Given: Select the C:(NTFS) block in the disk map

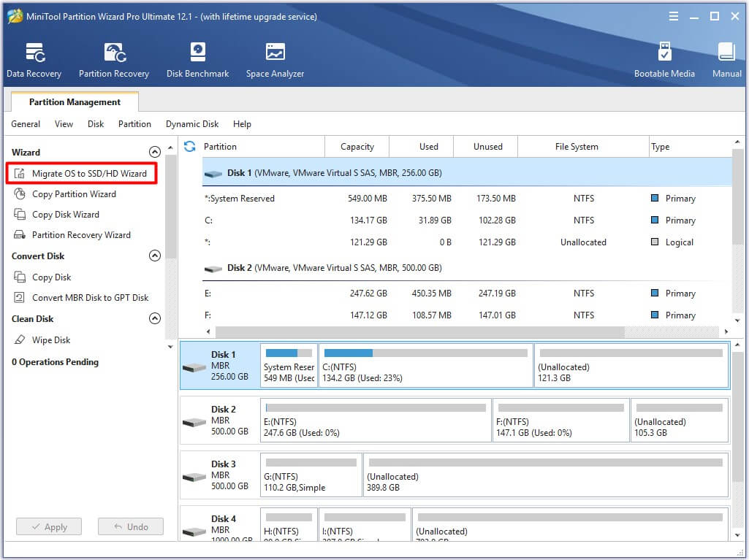Looking at the screenshot, I should [425, 366].
